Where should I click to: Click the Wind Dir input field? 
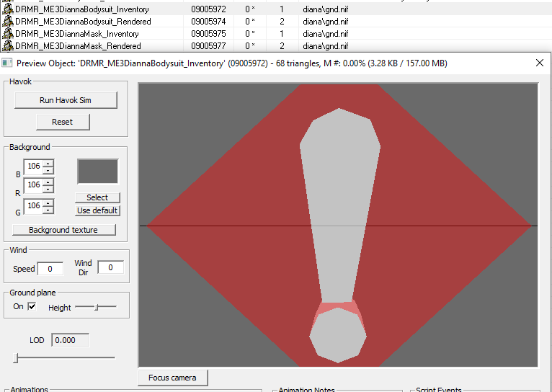110,267
